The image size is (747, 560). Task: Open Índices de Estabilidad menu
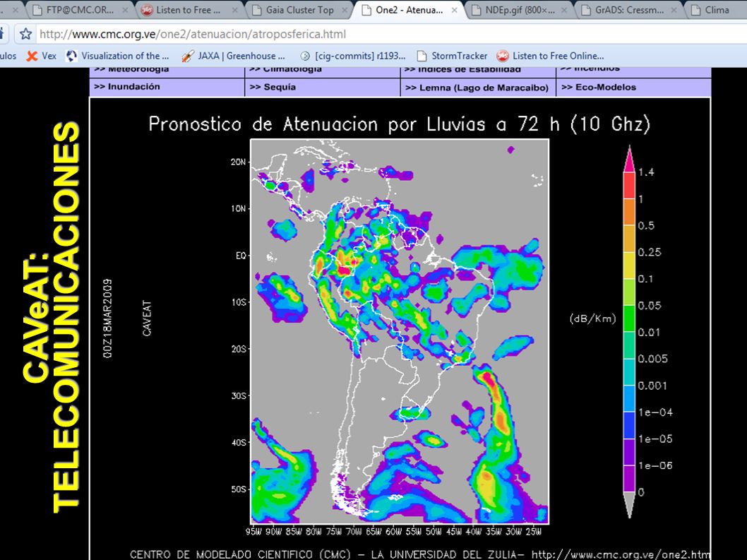478,71
